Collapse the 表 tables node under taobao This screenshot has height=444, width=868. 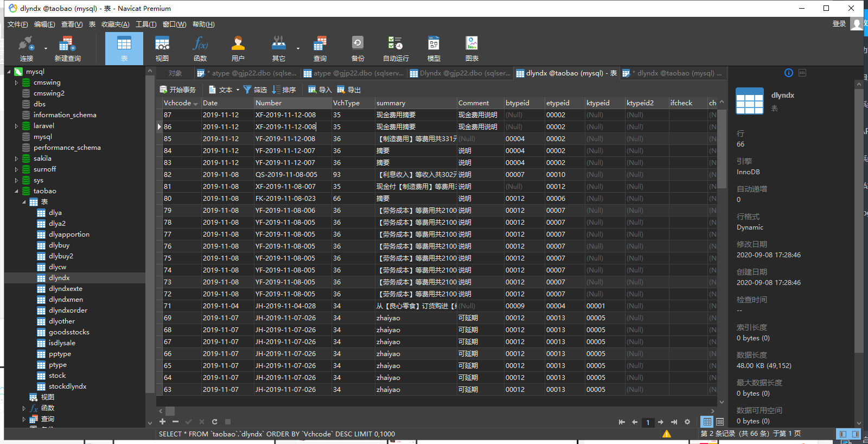tap(24, 202)
